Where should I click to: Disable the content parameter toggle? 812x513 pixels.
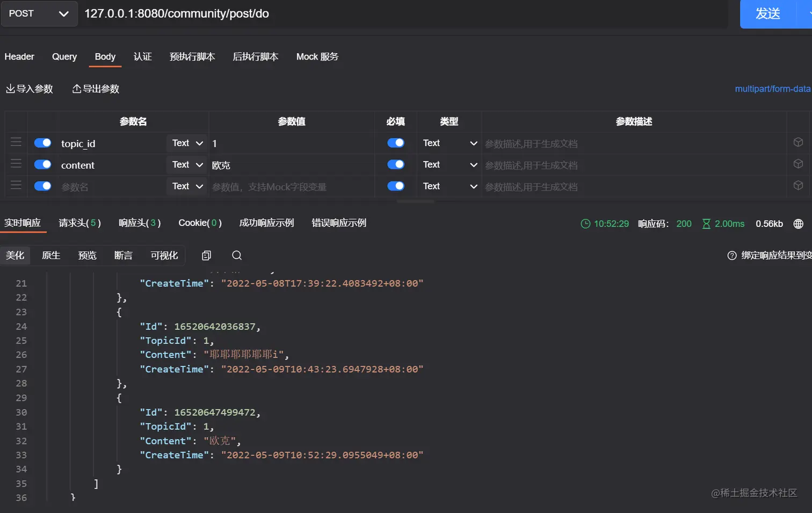42,164
